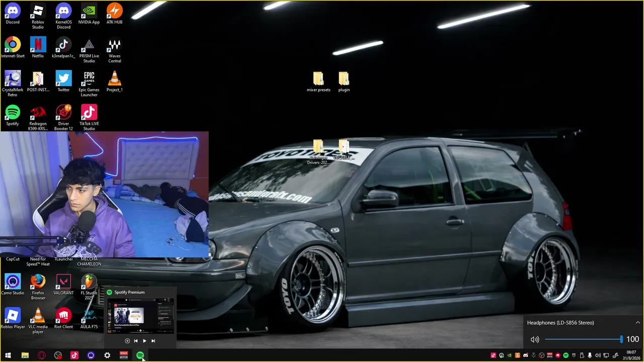The height and width of the screenshot is (362, 644).
Task: Click the Camo Studio desktop shortcut
Action: pos(13,285)
